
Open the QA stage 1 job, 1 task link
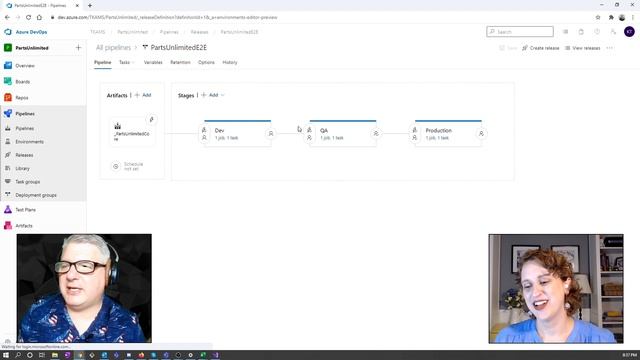(x=332, y=138)
